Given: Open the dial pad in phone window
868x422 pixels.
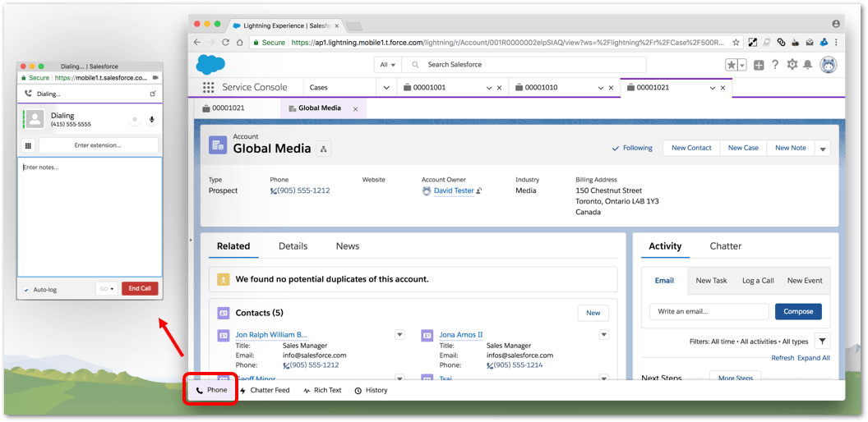Looking at the screenshot, I should coord(27,145).
